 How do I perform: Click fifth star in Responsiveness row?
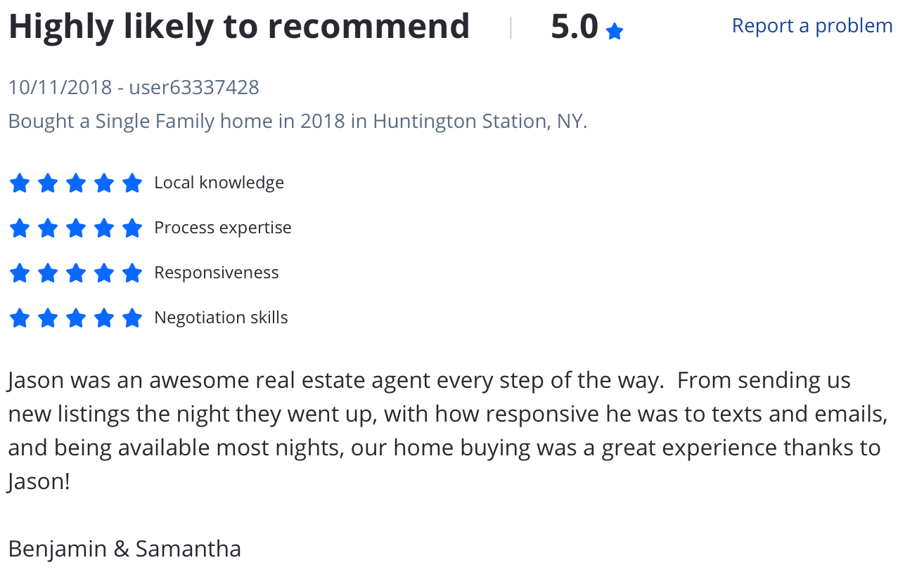tap(131, 273)
